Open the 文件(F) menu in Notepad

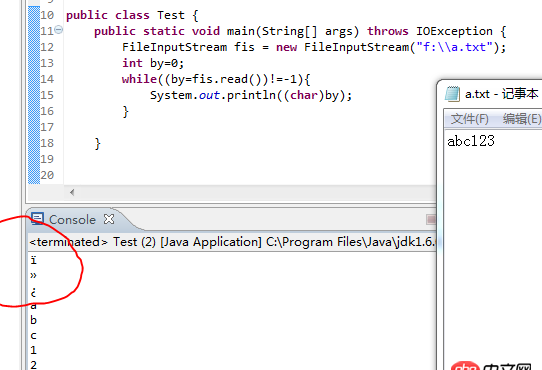click(469, 119)
